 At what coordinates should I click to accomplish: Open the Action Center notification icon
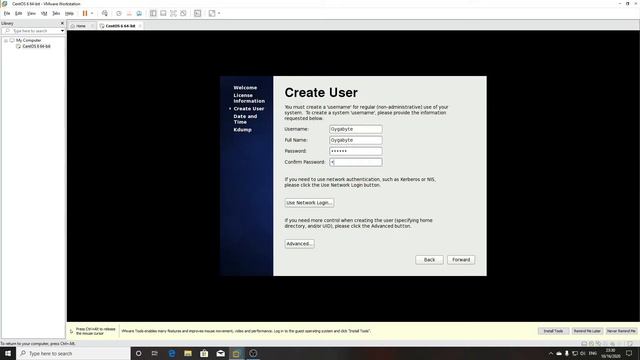[629, 353]
